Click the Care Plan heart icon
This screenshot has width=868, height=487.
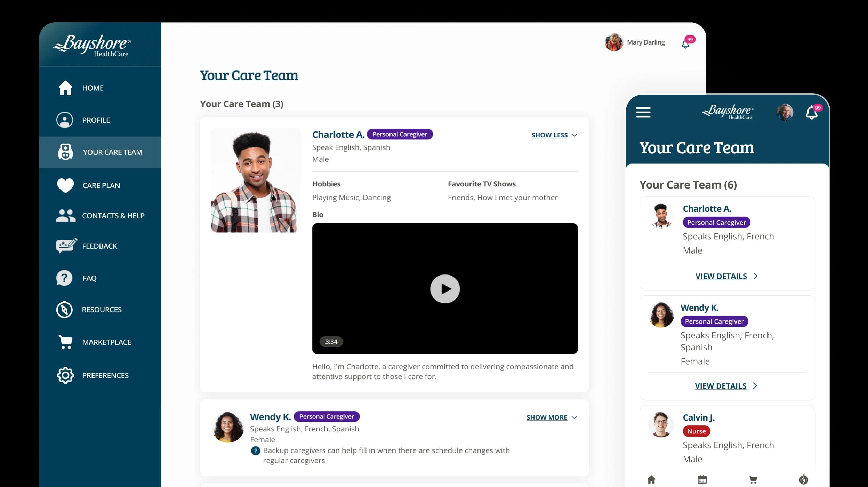point(65,185)
